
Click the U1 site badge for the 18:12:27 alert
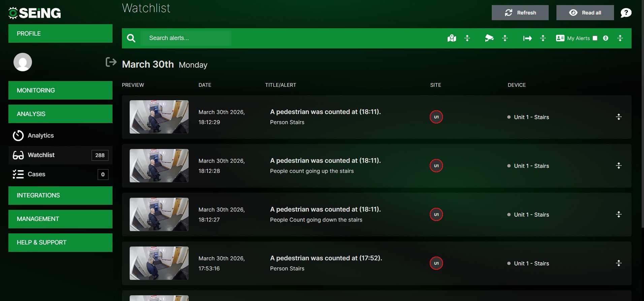pos(436,215)
